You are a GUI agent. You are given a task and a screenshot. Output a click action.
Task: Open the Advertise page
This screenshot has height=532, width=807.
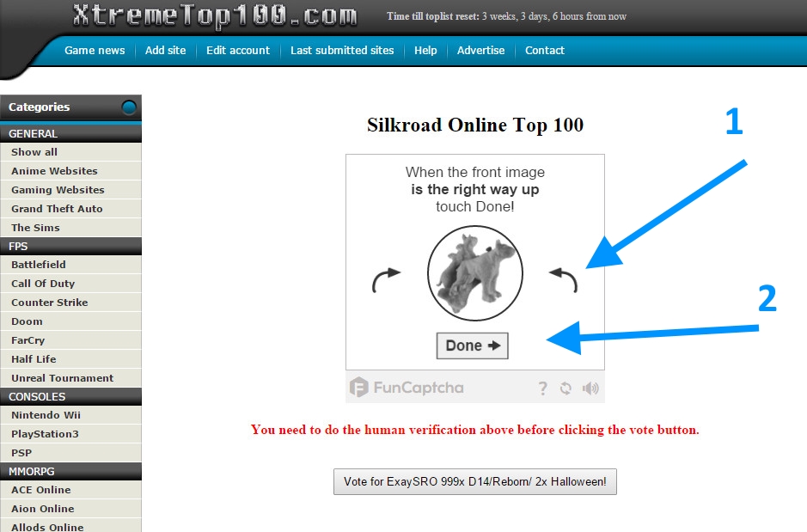coord(480,51)
